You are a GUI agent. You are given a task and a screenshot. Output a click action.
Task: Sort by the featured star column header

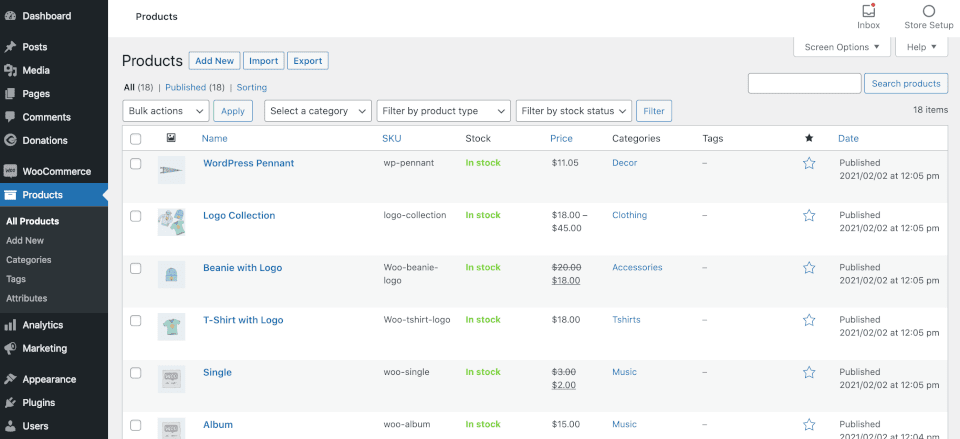pos(809,139)
